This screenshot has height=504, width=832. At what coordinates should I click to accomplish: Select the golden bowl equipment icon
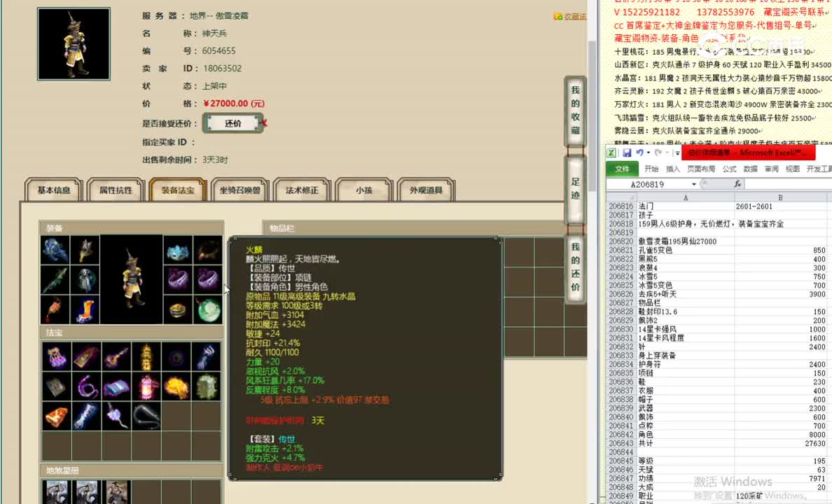pos(178,309)
